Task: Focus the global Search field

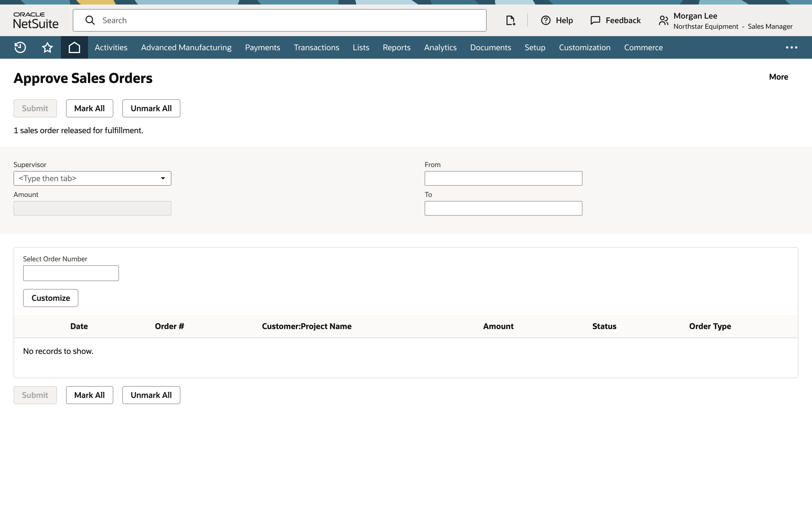Action: (279, 21)
